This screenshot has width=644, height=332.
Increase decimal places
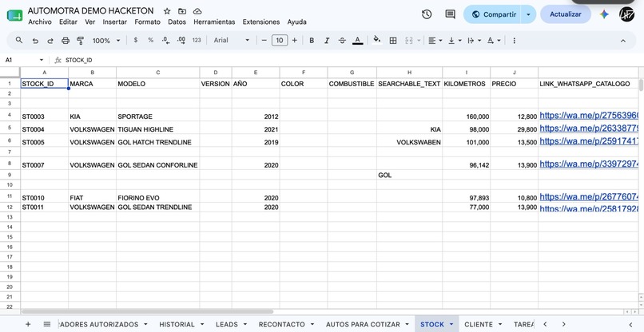click(181, 40)
